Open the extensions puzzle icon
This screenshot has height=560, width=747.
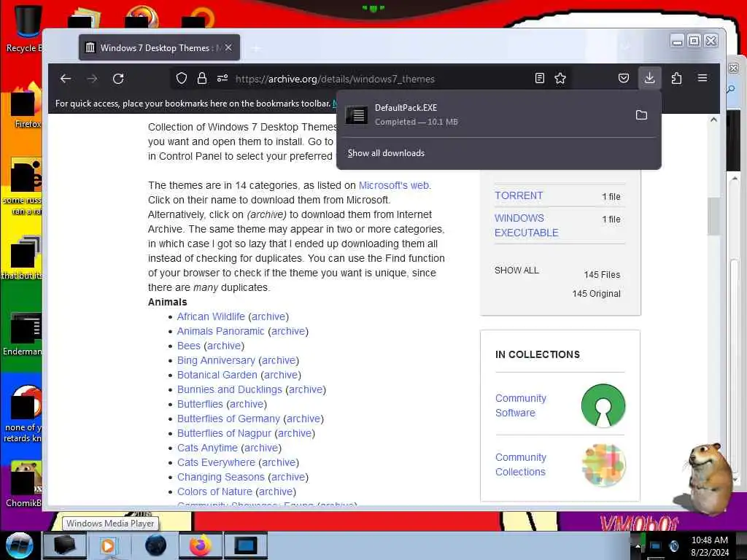(676, 78)
